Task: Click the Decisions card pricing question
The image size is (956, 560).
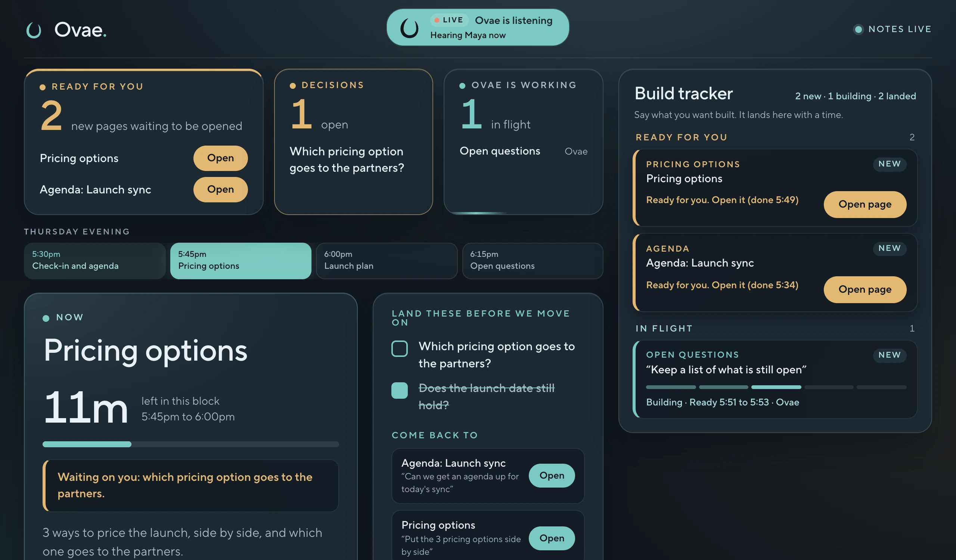Action: point(347,160)
